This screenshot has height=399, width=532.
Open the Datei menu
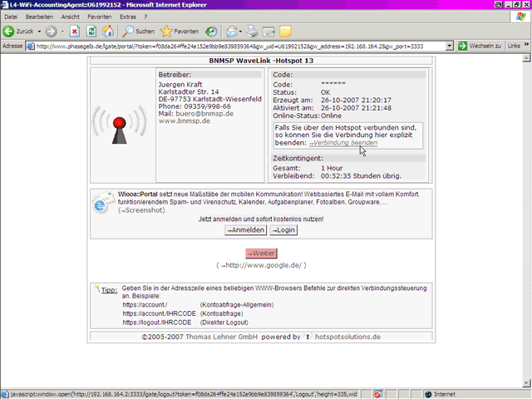[11, 17]
